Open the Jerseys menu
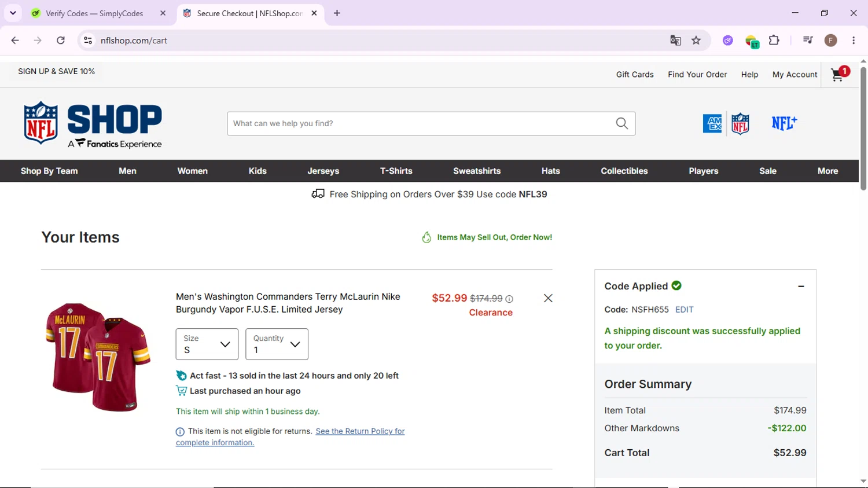 click(x=323, y=171)
